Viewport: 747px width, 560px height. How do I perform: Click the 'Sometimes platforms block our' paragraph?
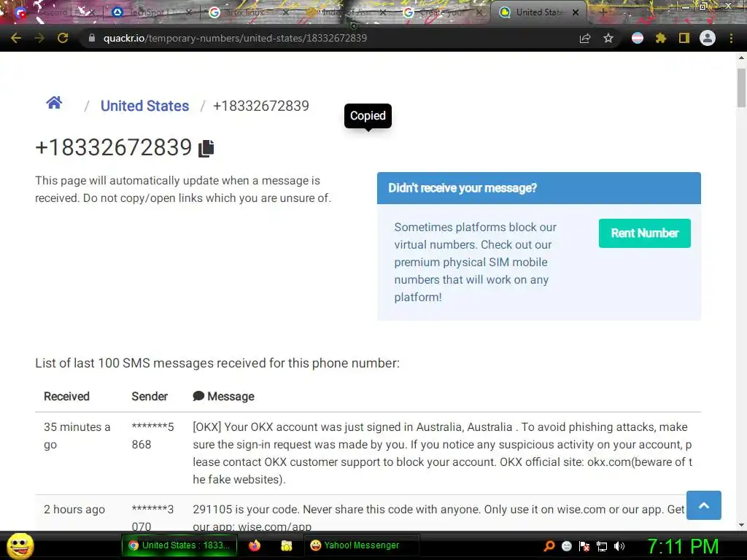pyautogui.click(x=476, y=262)
